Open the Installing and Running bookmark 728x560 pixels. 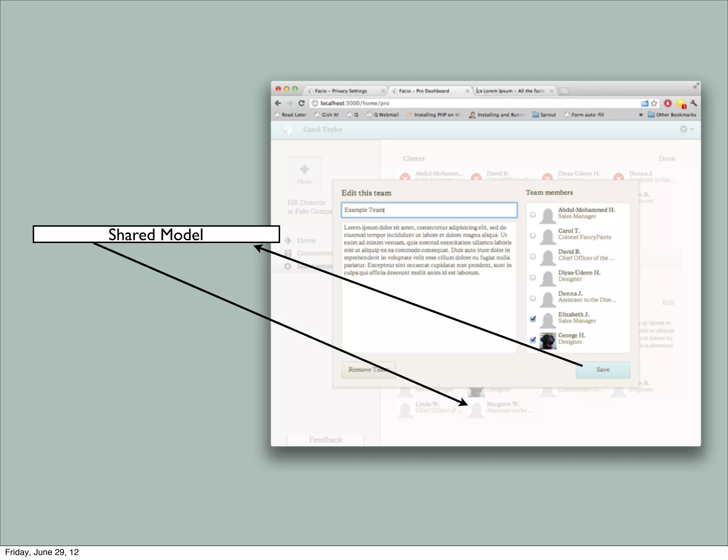tap(497, 115)
